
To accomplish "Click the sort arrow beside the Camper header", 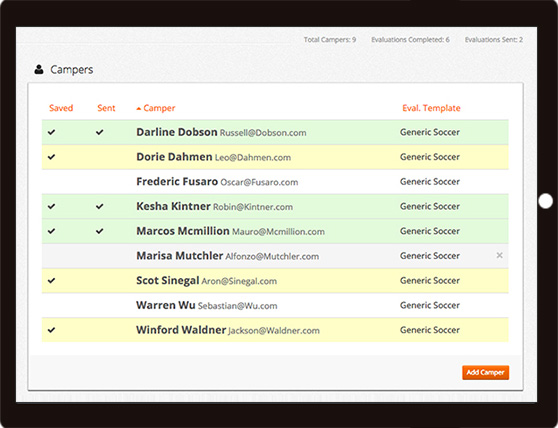I will 139,109.
